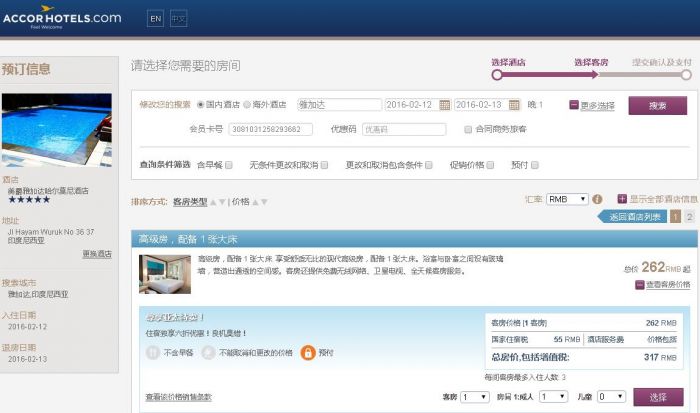Open calendar icon for check-out date 2016-02-13
The height and width of the screenshot is (413, 700).
(x=514, y=105)
